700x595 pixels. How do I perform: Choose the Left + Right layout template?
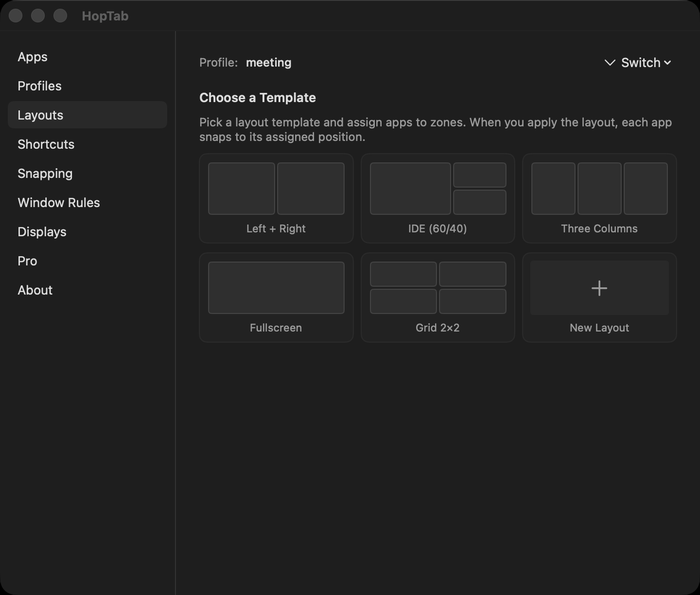coord(276,198)
